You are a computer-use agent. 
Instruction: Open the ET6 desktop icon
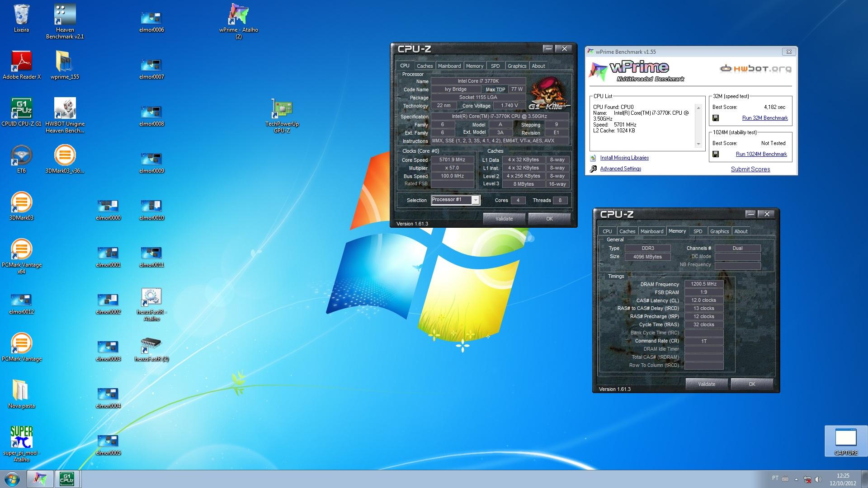click(x=21, y=159)
